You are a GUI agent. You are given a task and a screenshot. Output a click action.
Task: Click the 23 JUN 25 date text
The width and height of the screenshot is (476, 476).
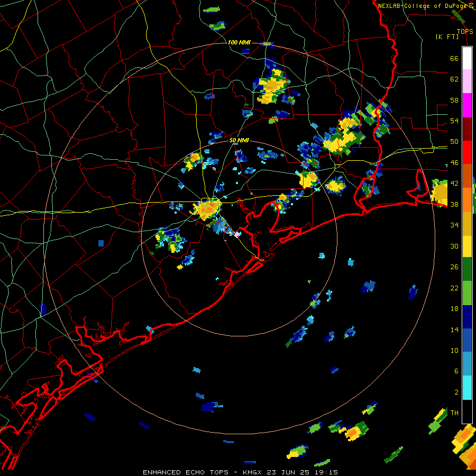click(x=289, y=472)
